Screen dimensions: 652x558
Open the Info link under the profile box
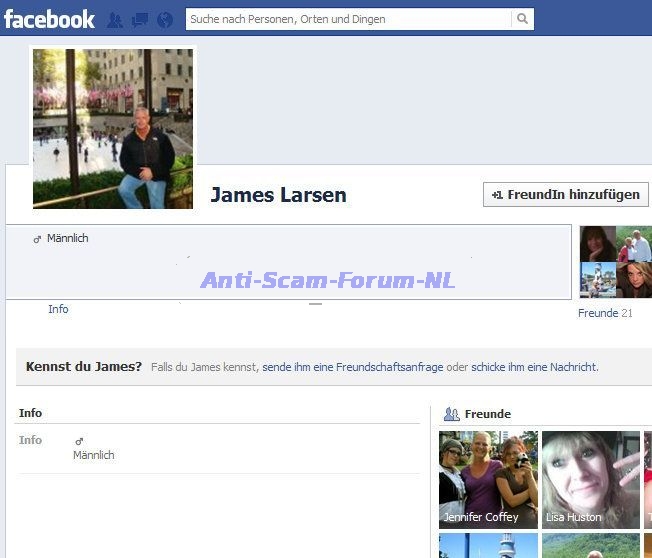[58, 309]
